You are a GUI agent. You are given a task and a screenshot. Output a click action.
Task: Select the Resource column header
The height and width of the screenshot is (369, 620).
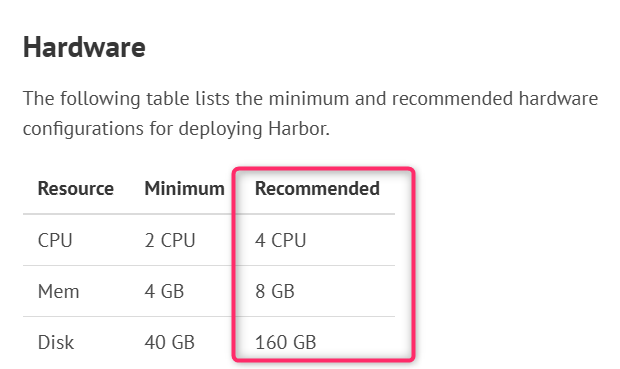tap(76, 188)
